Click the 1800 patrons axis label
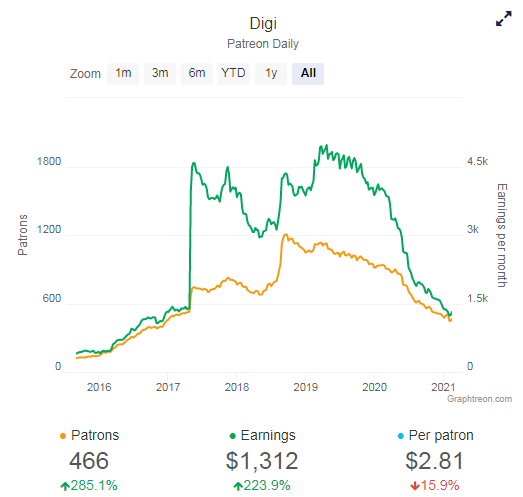Screen dimensions: 523x497 (x=49, y=161)
